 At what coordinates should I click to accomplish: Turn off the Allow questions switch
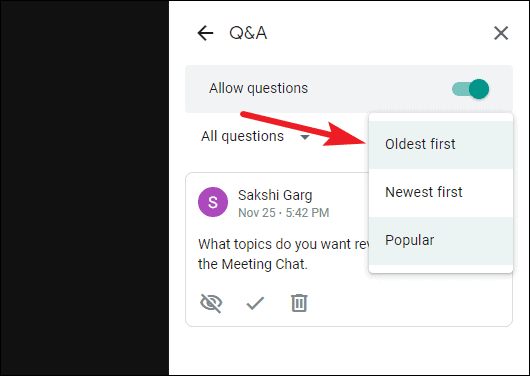point(471,89)
